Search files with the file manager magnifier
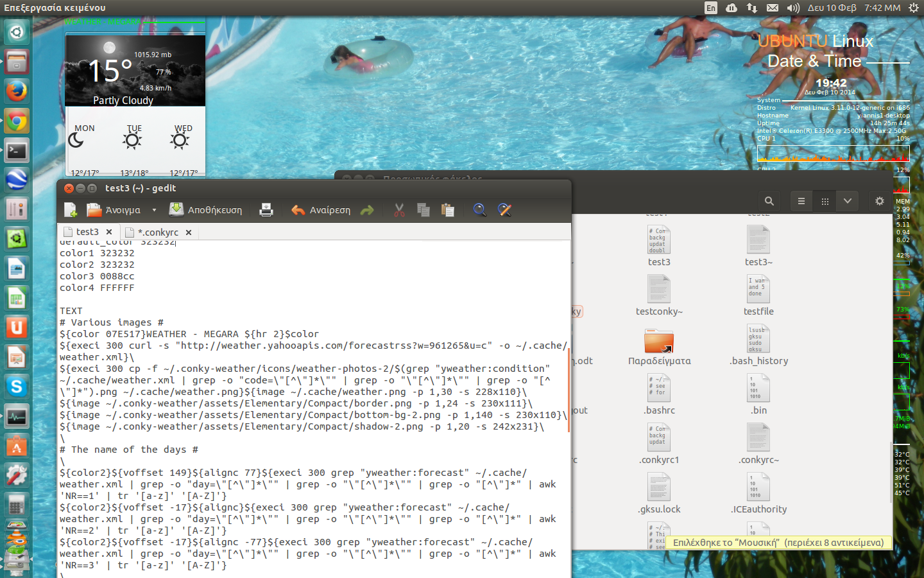The image size is (924, 578). click(769, 201)
